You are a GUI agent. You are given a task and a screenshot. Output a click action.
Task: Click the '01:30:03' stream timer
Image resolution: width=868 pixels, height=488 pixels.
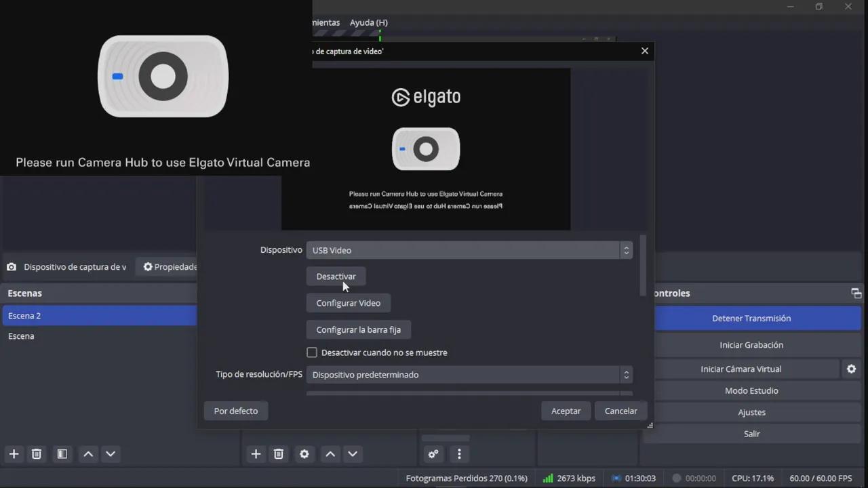(640, 479)
